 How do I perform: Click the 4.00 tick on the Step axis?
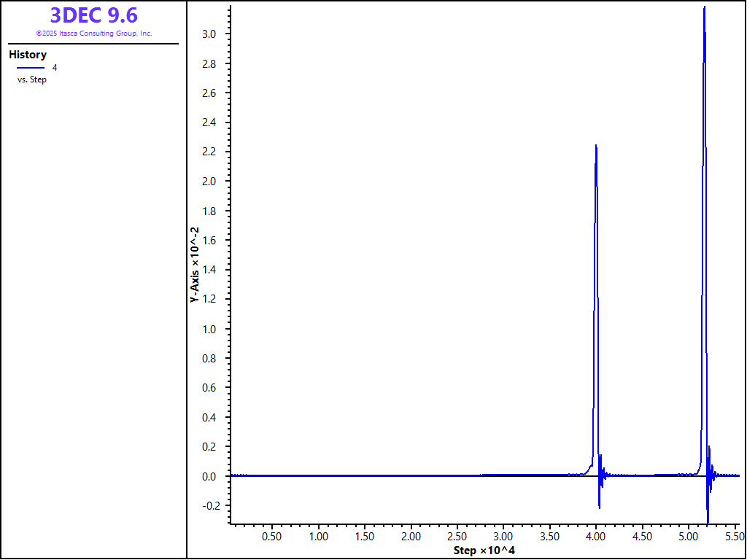tap(596, 536)
